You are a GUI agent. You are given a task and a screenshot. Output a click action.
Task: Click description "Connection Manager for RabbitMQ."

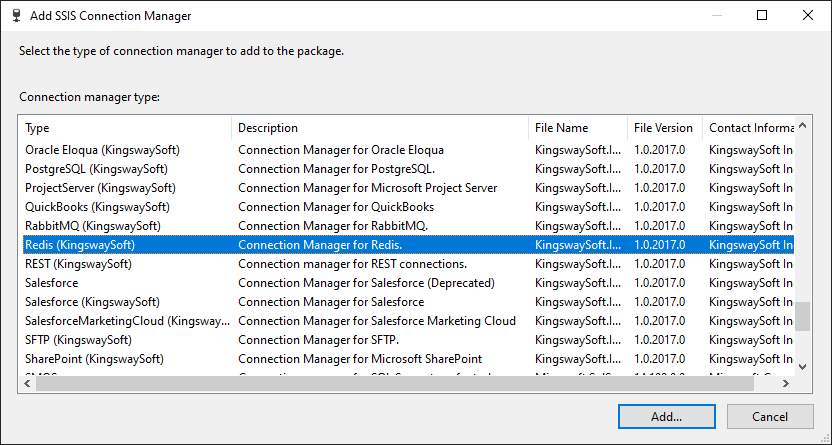pos(333,226)
